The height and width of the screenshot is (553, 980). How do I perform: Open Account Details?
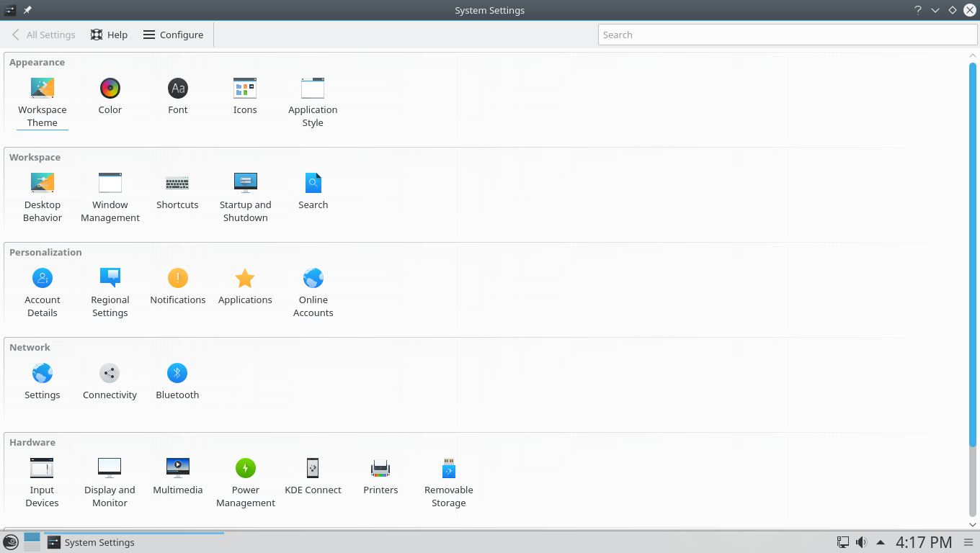[x=43, y=292]
